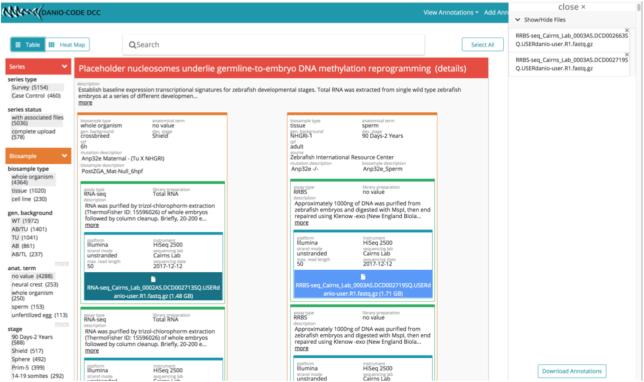Expand series description with more link
The image size is (644, 382).
tap(85, 103)
